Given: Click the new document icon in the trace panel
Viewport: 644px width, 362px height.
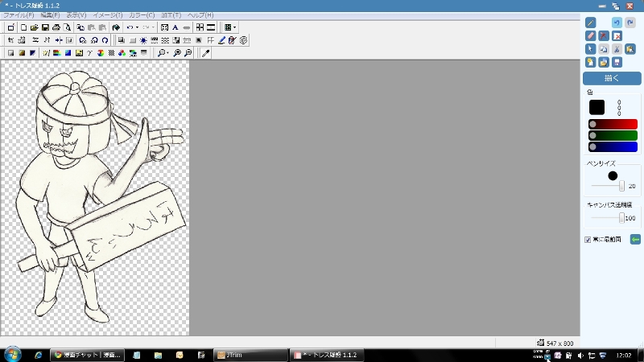Looking at the screenshot, I should pyautogui.click(x=590, y=62).
